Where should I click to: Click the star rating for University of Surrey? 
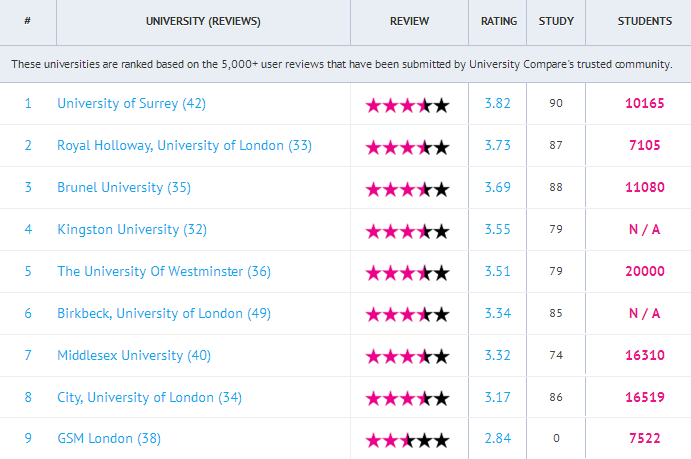(x=408, y=106)
